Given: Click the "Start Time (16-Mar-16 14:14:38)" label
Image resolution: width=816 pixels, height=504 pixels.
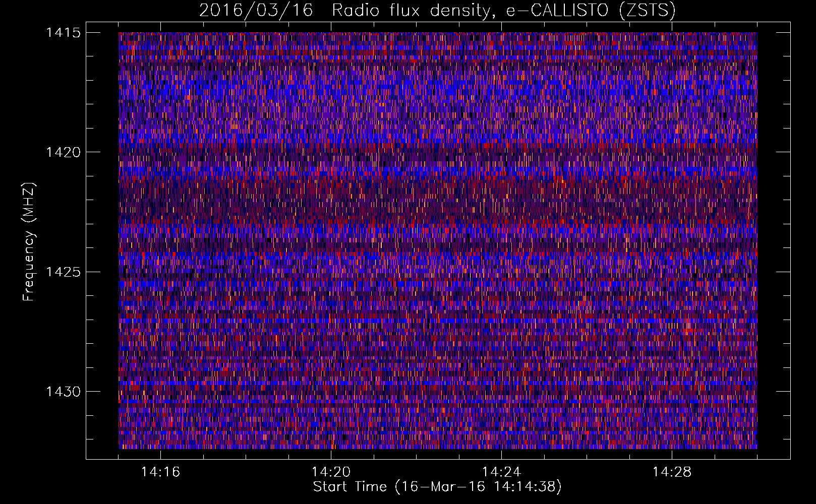Looking at the screenshot, I should pos(437,487).
